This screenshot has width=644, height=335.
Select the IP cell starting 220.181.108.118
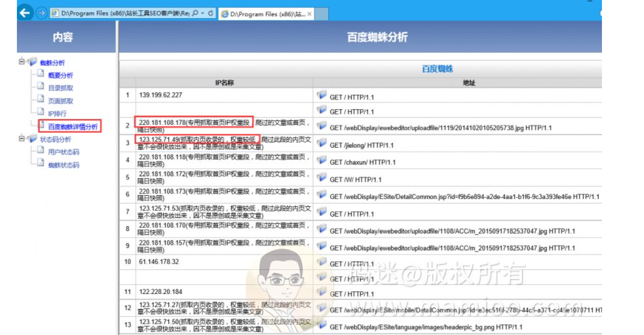point(224,160)
